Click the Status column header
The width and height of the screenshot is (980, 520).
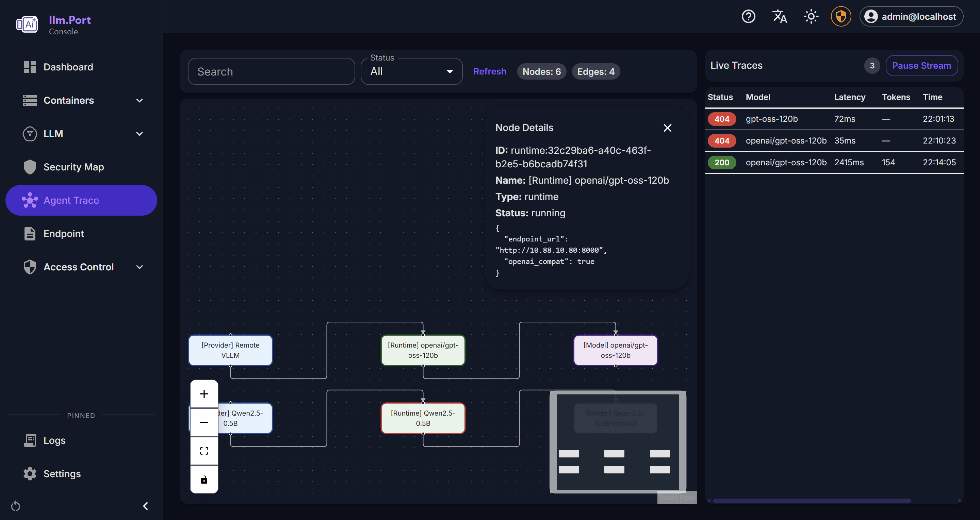click(720, 97)
